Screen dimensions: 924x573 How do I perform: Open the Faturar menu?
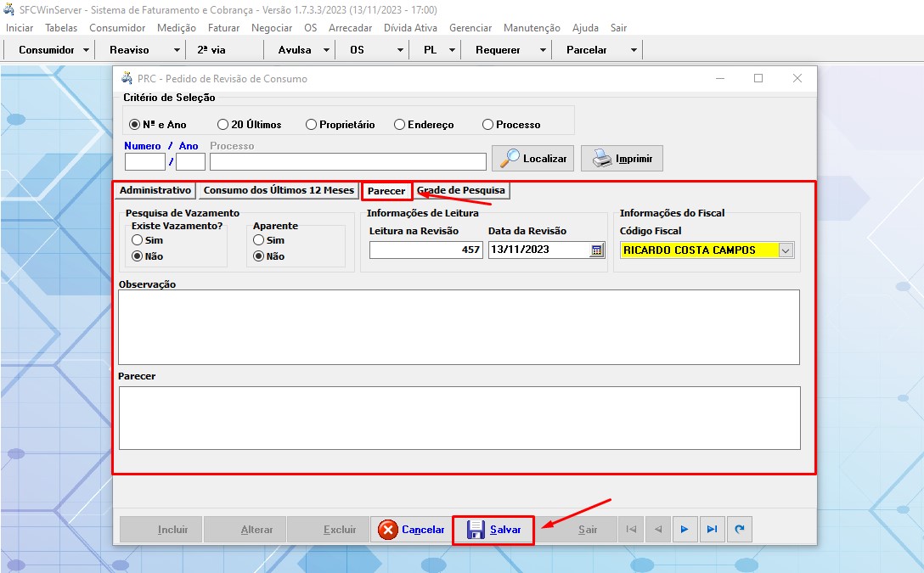[x=223, y=28]
